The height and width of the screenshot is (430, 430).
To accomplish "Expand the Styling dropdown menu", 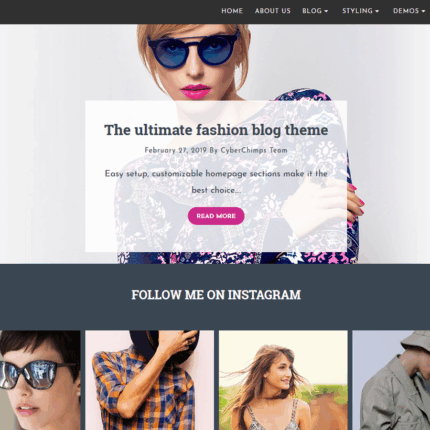I will tap(360, 11).
